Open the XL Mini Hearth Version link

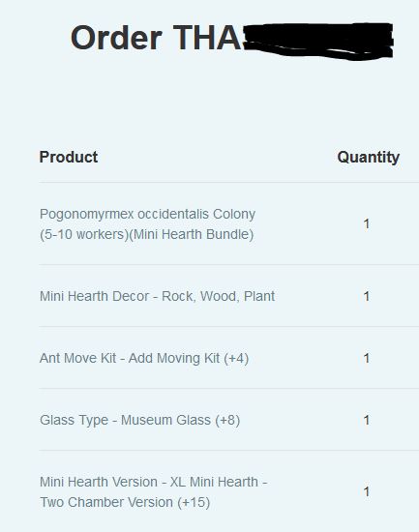pos(154,492)
